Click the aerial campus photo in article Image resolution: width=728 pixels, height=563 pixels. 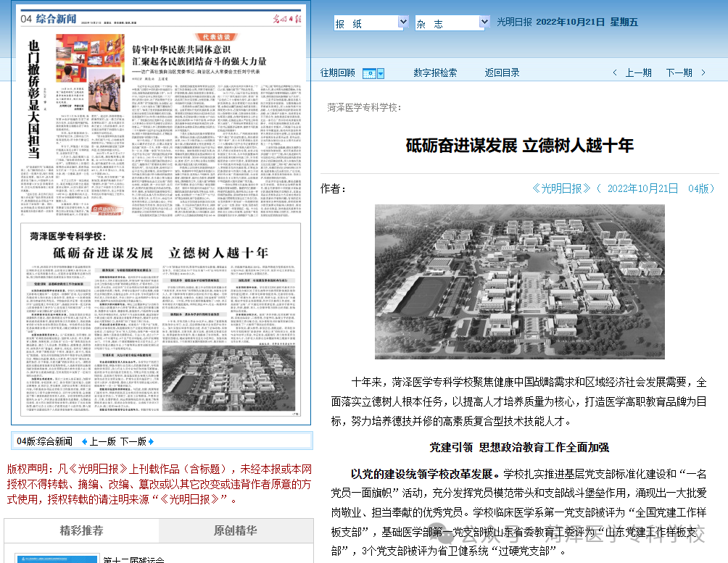[519, 281]
